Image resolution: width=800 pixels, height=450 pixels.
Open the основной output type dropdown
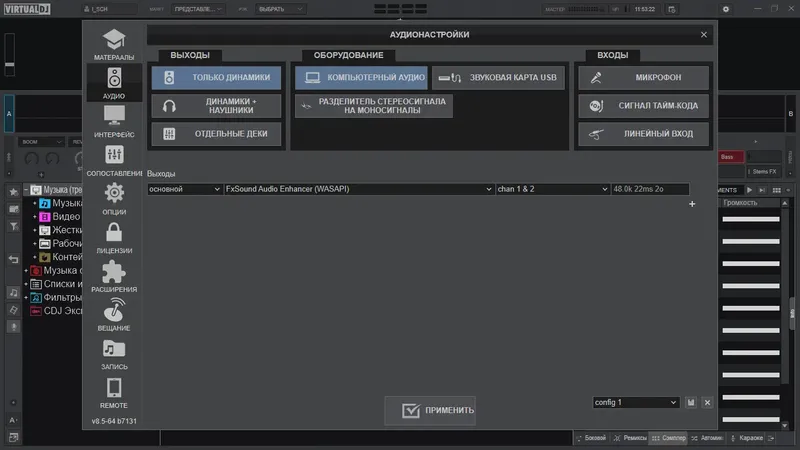click(x=184, y=189)
